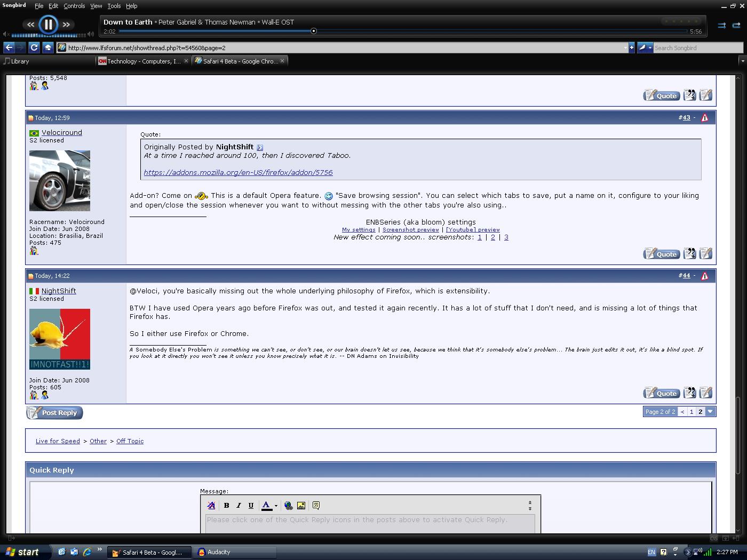Quote post #44 by NightShift
Screen dimensions: 747x560
coord(662,393)
